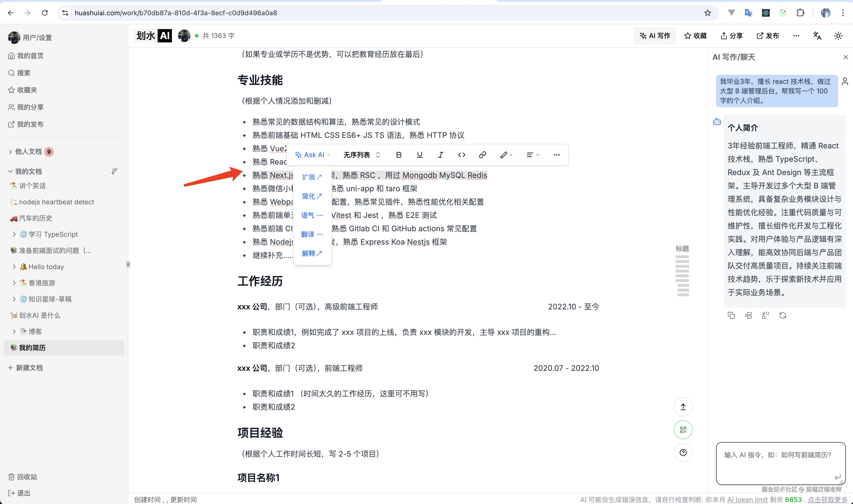Toggle underline formatting on selection
The height and width of the screenshot is (504, 853).
click(420, 155)
